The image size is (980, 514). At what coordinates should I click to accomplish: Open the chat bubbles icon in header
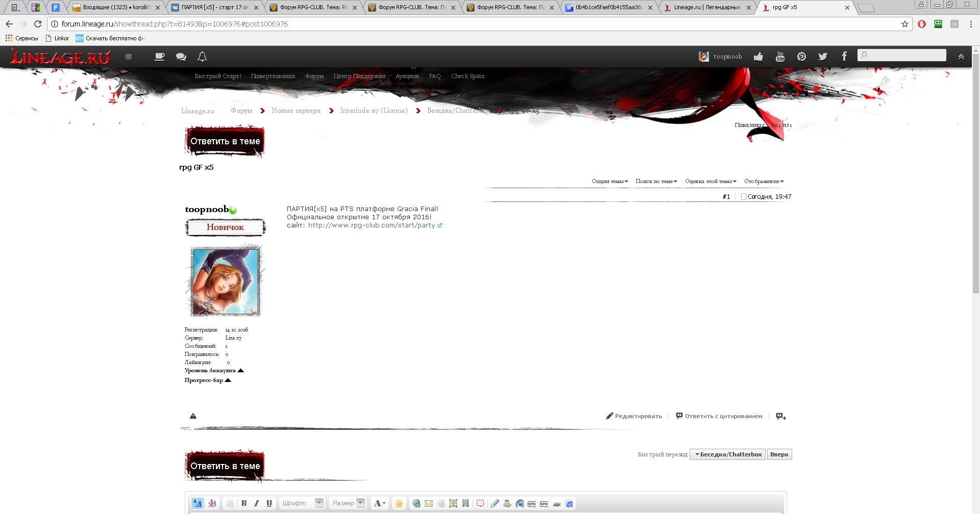(x=181, y=57)
